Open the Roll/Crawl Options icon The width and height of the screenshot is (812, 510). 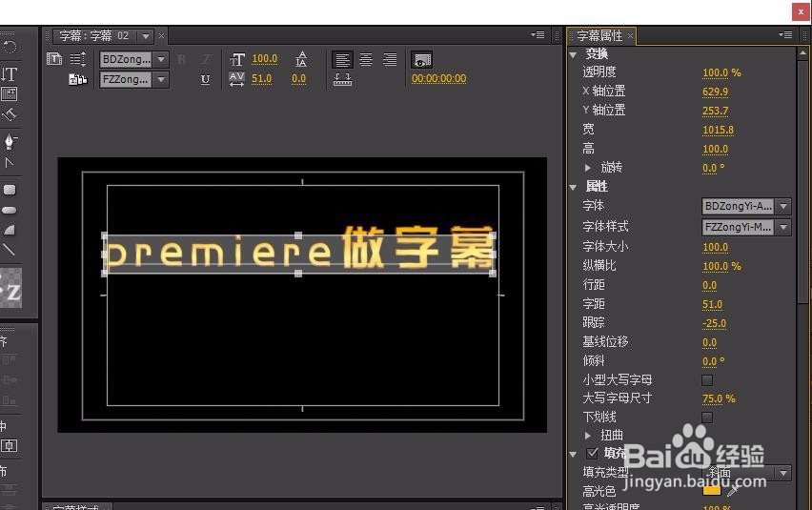click(x=78, y=59)
